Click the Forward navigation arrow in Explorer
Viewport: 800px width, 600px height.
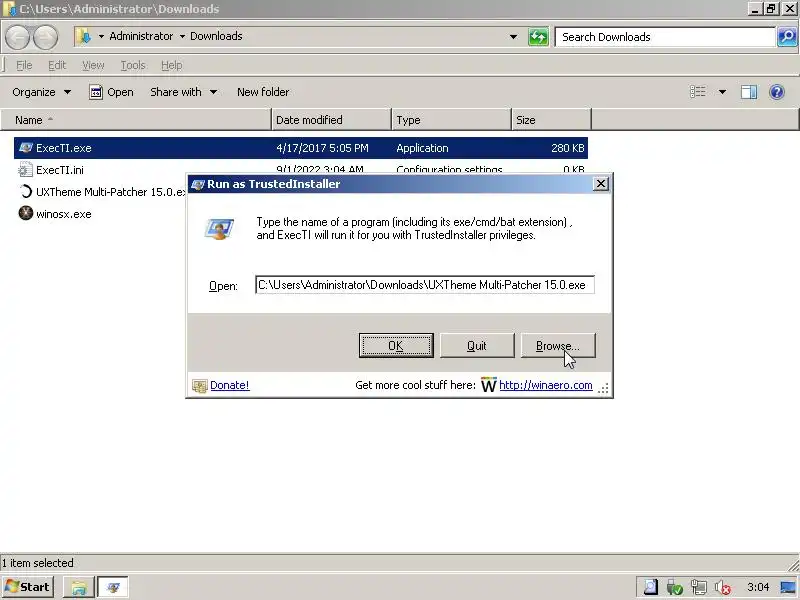coord(45,38)
